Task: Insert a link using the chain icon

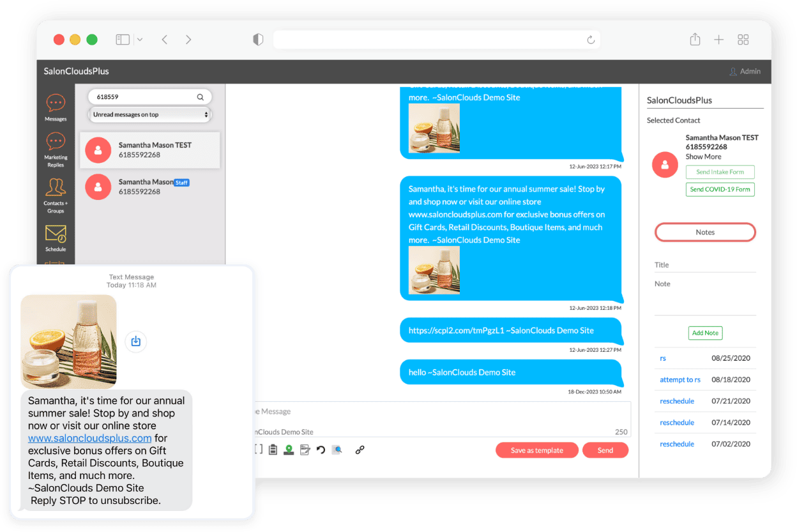Action: point(360,450)
